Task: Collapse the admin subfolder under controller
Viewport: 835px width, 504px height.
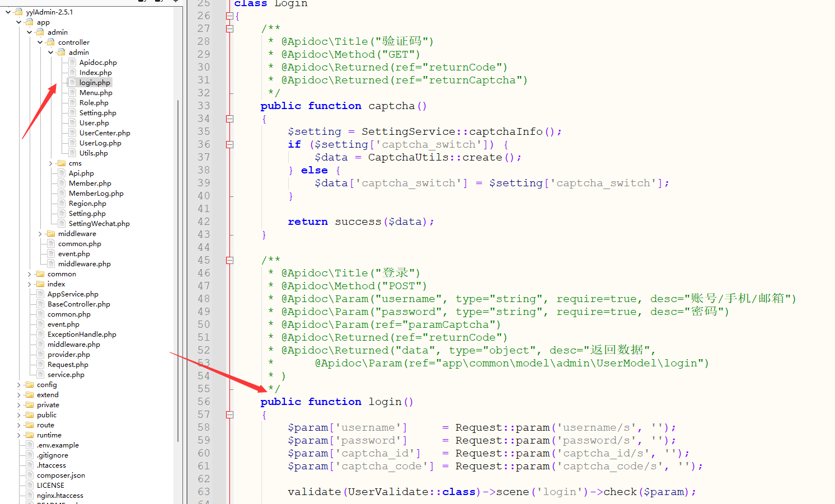Action: click(50, 52)
